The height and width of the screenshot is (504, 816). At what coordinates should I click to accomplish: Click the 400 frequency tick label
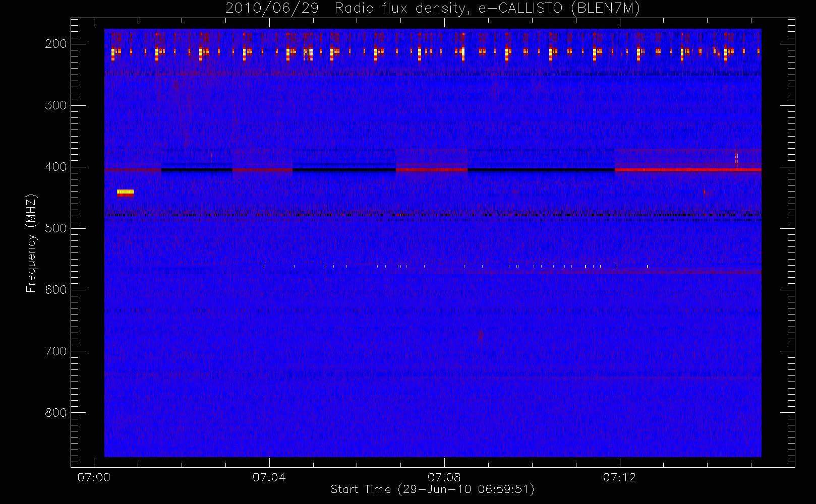(x=56, y=167)
